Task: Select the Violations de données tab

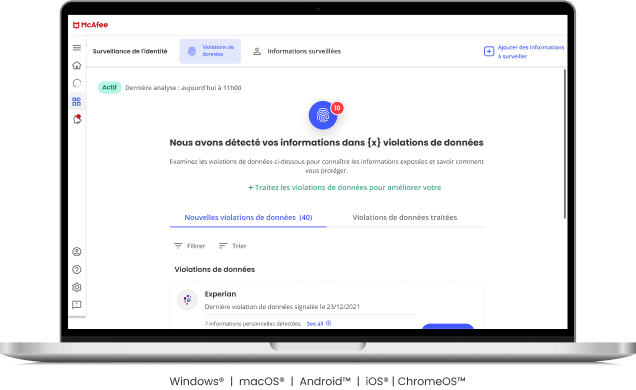Action: (x=210, y=51)
